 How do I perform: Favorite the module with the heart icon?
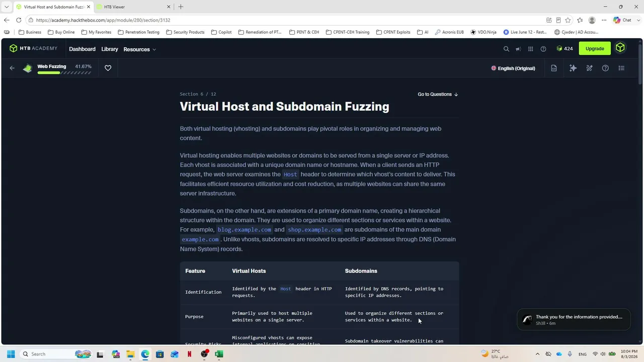click(108, 68)
